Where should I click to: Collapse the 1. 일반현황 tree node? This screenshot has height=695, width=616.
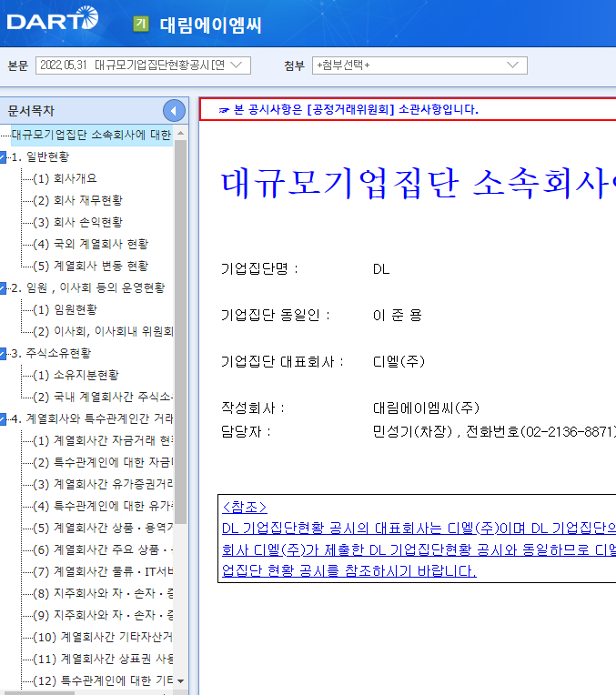tap(3, 156)
